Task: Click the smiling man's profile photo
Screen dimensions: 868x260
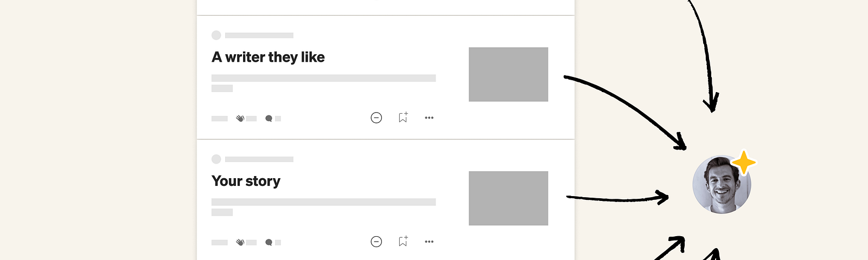Action: (720, 186)
